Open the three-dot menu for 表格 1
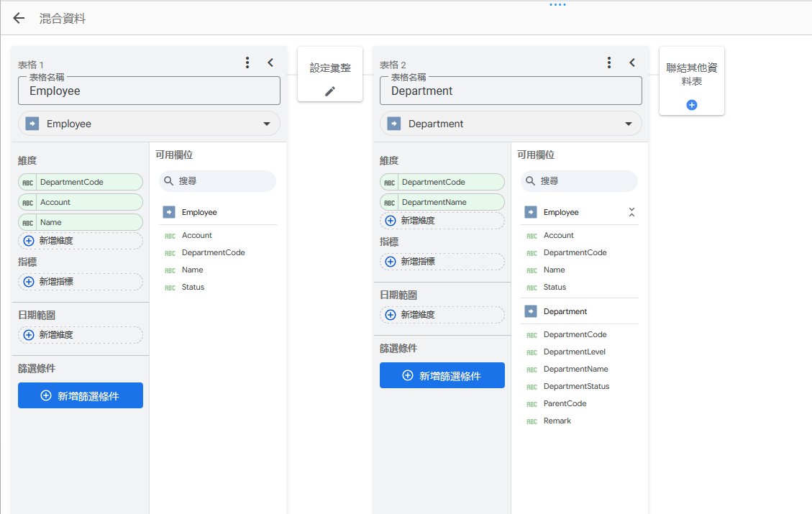812x514 pixels. point(247,63)
